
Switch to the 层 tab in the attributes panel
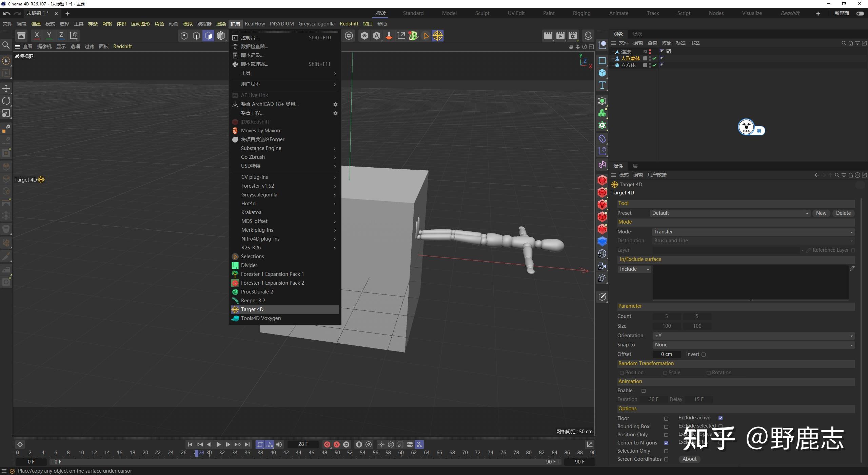pos(635,166)
